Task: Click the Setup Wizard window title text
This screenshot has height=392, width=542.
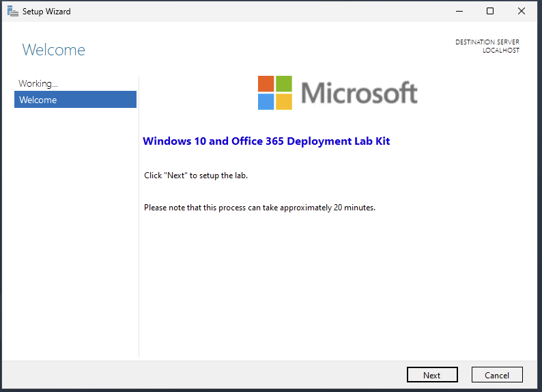Action: click(x=46, y=12)
